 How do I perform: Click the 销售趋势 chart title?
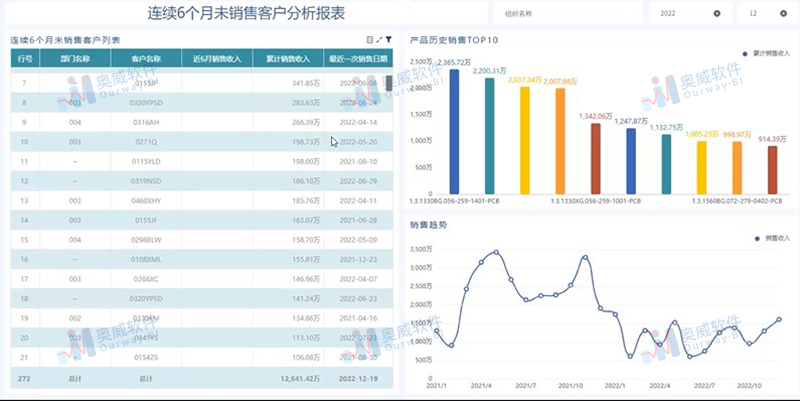coord(429,225)
